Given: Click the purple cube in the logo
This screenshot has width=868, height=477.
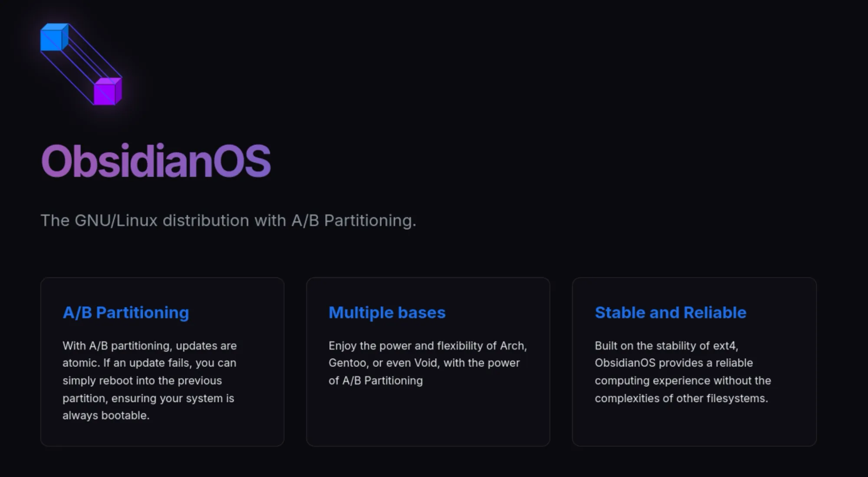Looking at the screenshot, I should [107, 92].
